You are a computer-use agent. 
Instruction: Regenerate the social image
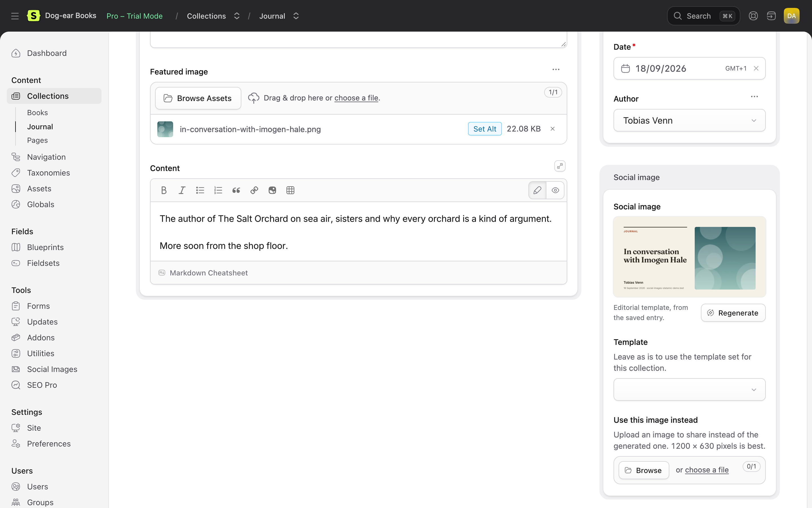[x=733, y=313]
